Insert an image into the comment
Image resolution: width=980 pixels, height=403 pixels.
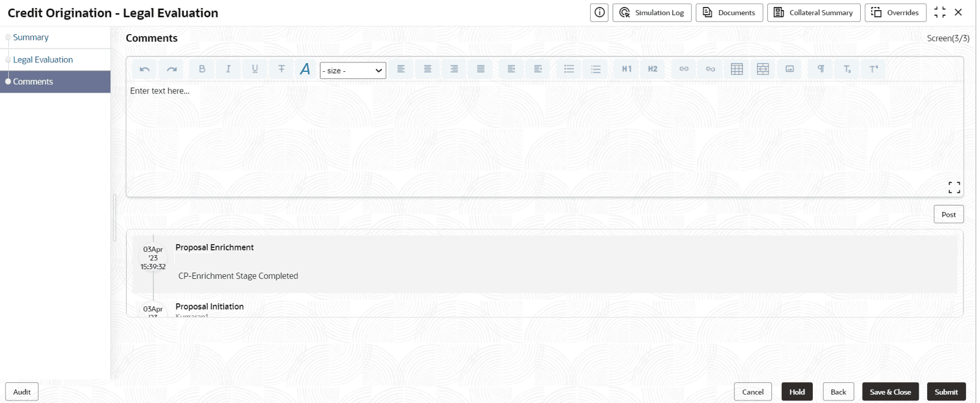pos(789,69)
